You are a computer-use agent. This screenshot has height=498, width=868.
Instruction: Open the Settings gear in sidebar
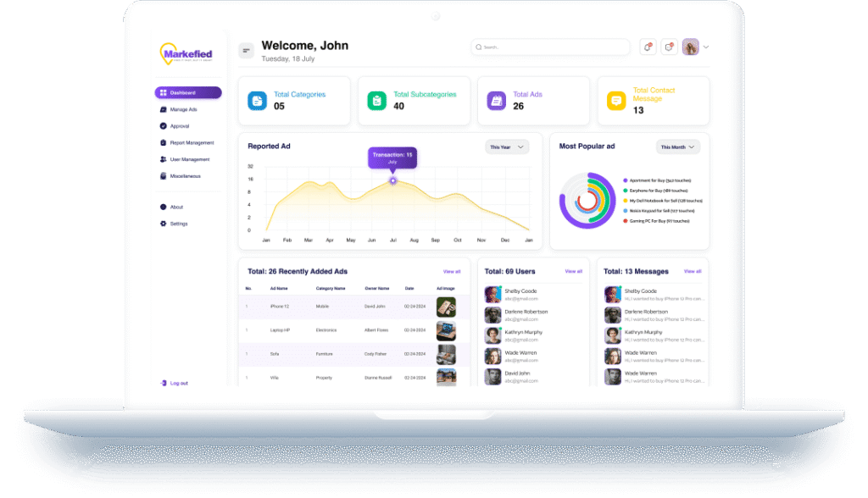tap(164, 224)
